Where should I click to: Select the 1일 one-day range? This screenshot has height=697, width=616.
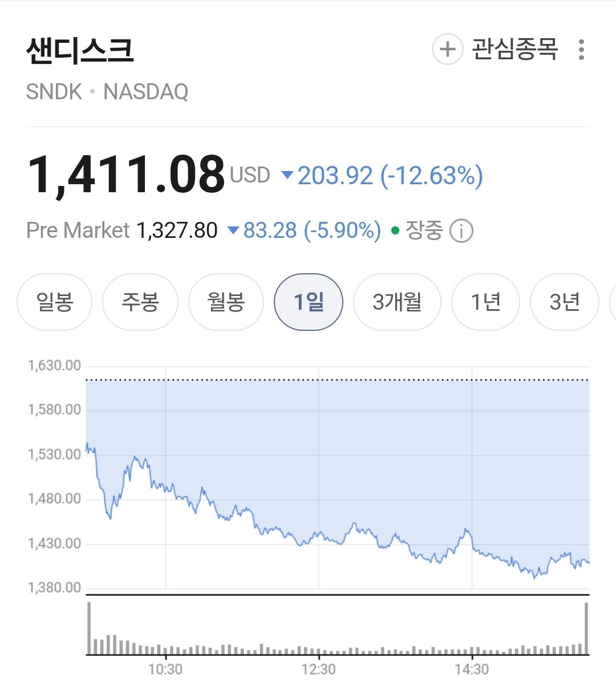click(x=309, y=302)
